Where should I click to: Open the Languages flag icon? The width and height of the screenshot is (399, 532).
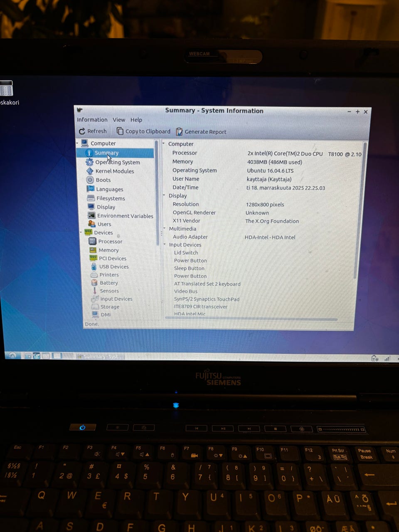pyautogui.click(x=91, y=189)
